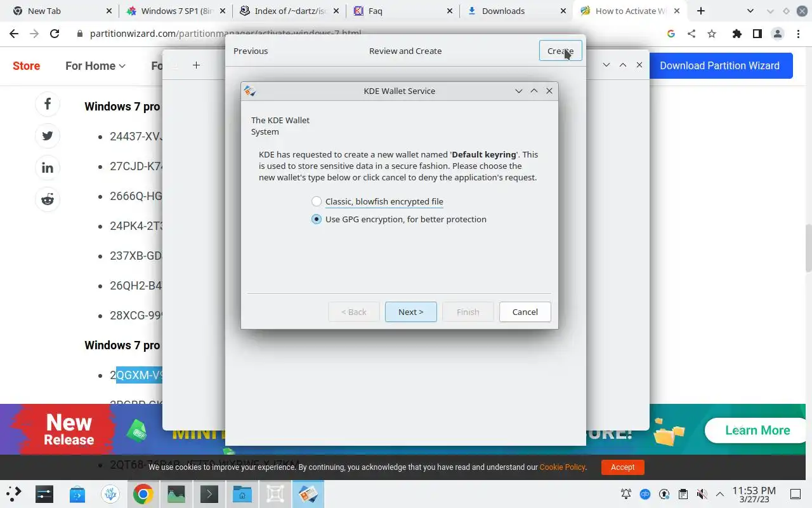
Task: Open the clock showing 11:53 PM
Action: [754, 494]
